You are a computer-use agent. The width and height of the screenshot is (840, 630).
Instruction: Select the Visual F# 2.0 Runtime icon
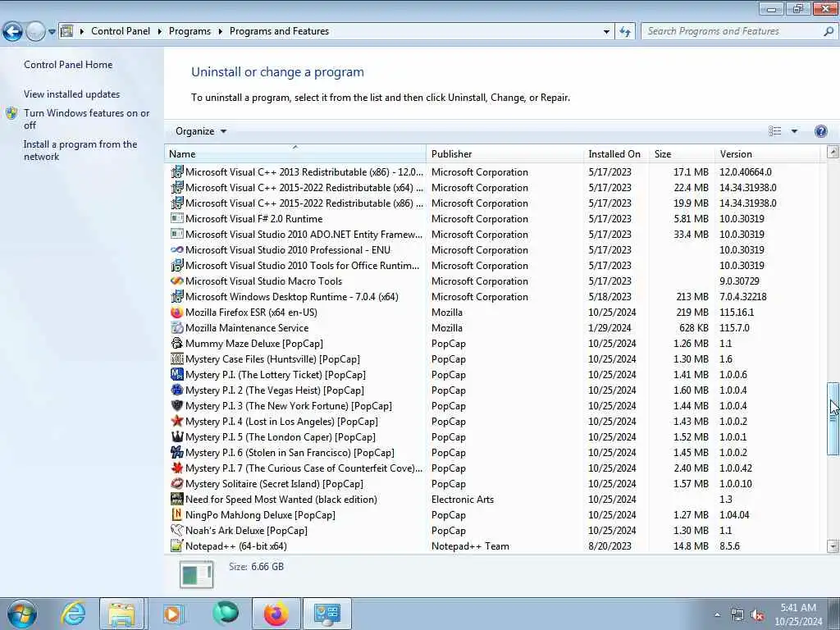point(177,218)
